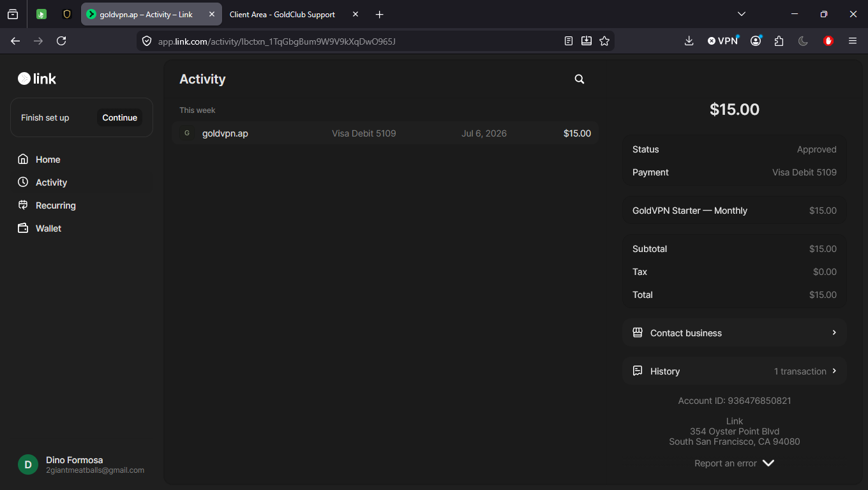
Task: Click the $15.00 amount in transaction row
Action: coord(577,133)
